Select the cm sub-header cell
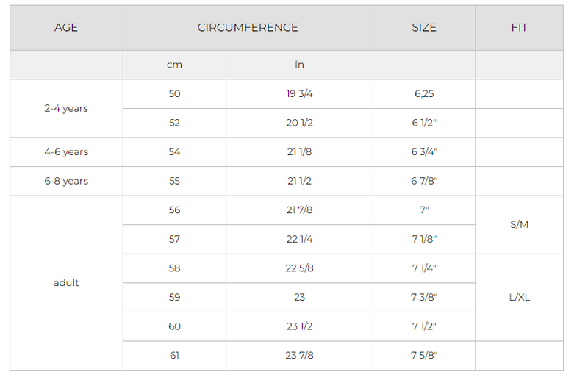 point(174,65)
